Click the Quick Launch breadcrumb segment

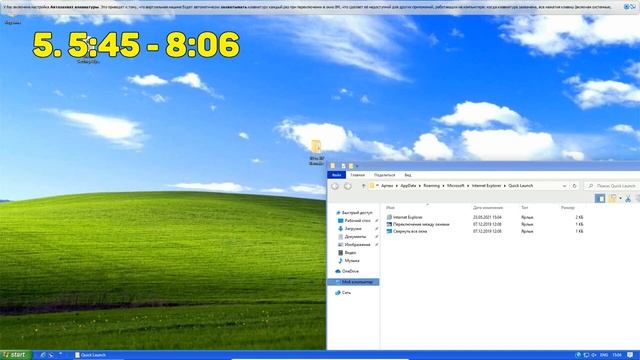click(520, 186)
